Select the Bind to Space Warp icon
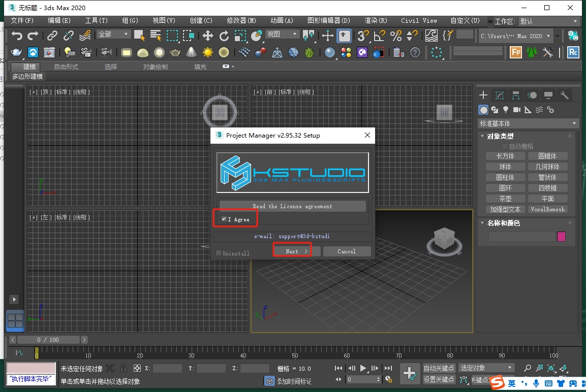 pyautogui.click(x=85, y=36)
